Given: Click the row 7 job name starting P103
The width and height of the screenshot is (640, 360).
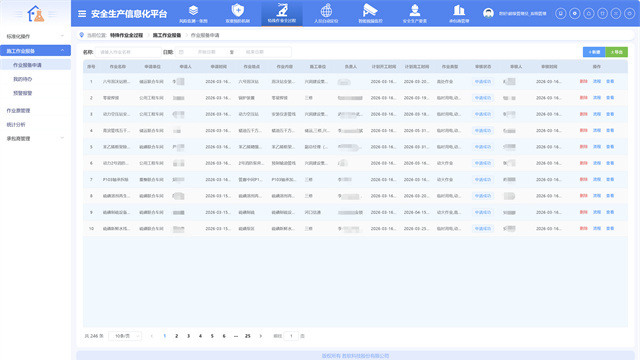Looking at the screenshot, I should (116, 180).
